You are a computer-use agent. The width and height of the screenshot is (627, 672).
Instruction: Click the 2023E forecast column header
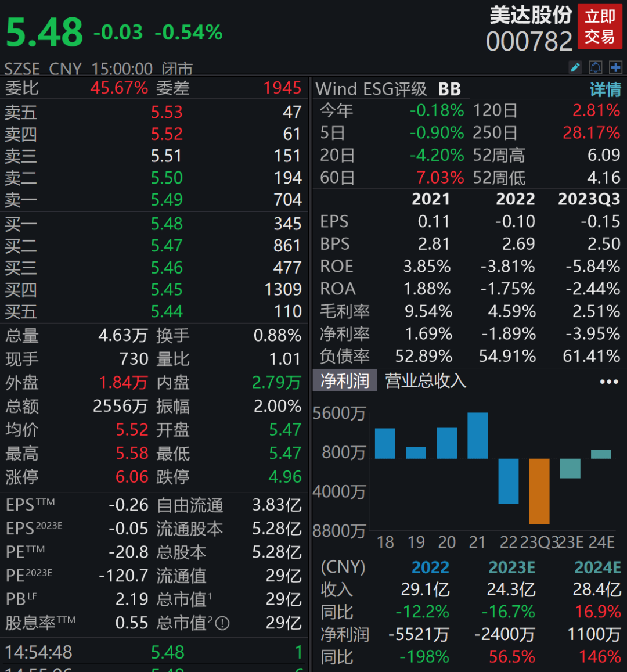click(511, 567)
